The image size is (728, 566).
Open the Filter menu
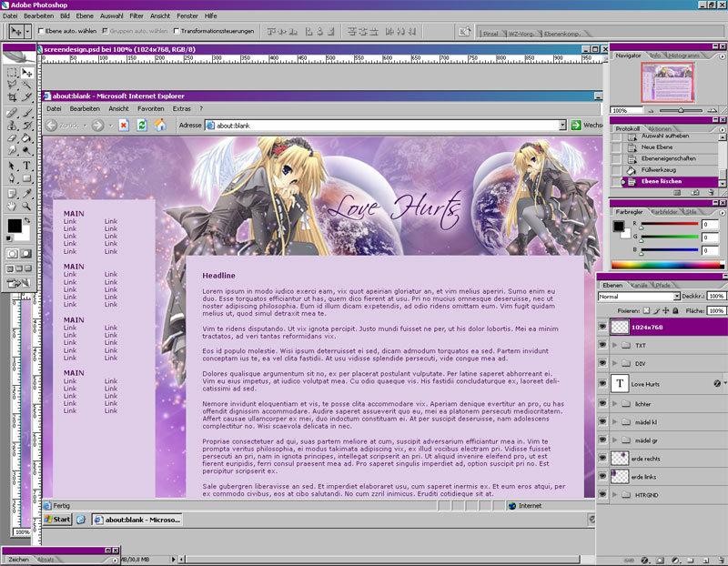point(136,15)
